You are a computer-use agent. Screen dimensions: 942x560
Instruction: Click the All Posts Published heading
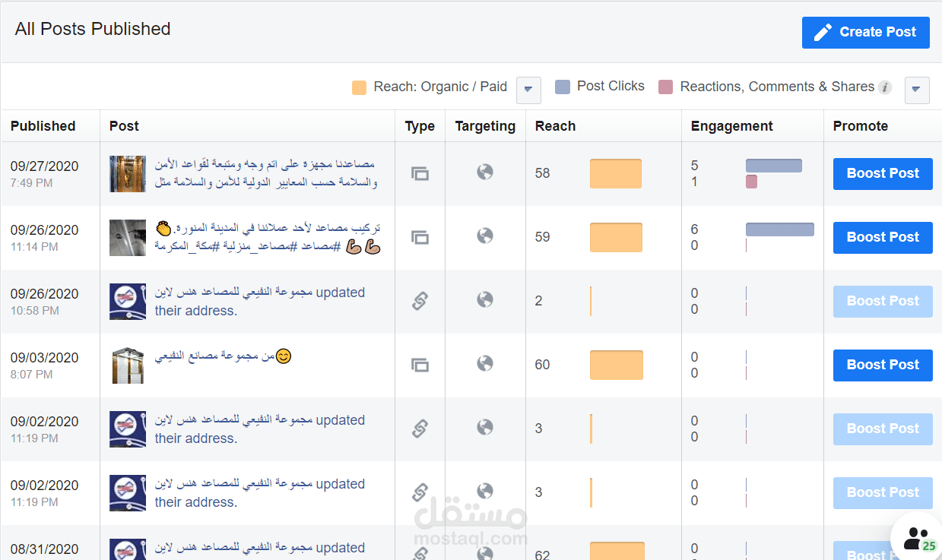point(93,30)
